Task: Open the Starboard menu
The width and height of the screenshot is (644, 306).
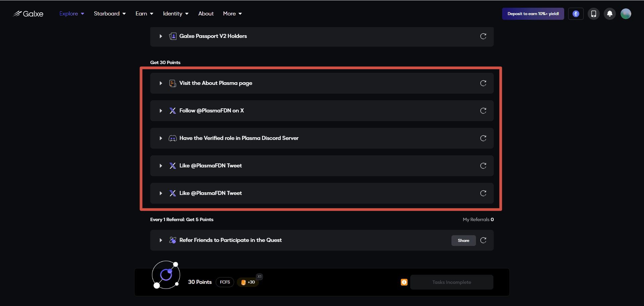Action: [110, 14]
